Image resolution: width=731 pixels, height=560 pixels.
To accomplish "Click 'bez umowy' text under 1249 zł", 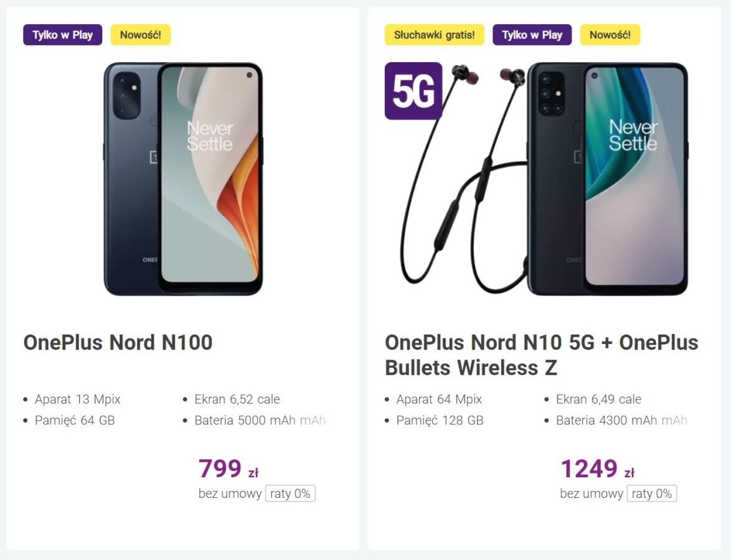I will (591, 493).
